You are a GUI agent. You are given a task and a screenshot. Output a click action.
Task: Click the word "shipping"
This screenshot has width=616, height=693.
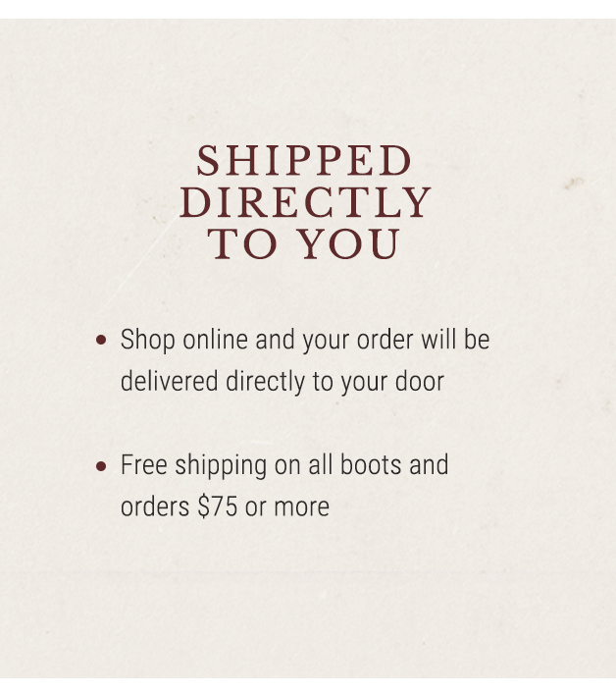pyautogui.click(x=221, y=466)
